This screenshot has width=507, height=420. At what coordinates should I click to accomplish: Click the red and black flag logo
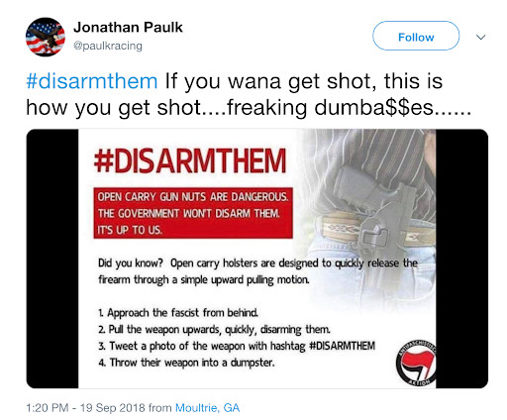pyautogui.click(x=416, y=364)
